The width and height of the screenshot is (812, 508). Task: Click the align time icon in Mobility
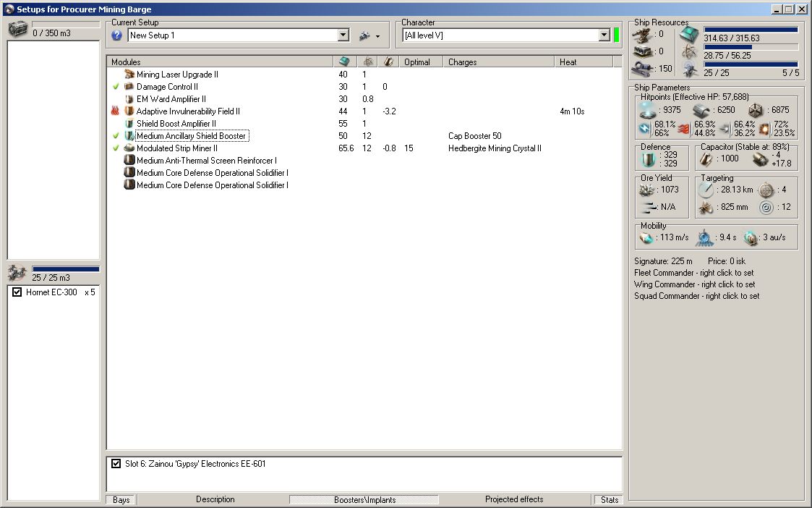pyautogui.click(x=704, y=237)
